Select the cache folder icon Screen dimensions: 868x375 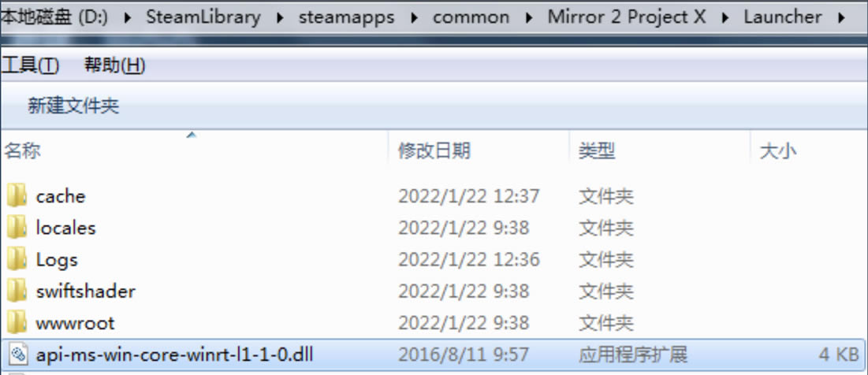tap(17, 196)
